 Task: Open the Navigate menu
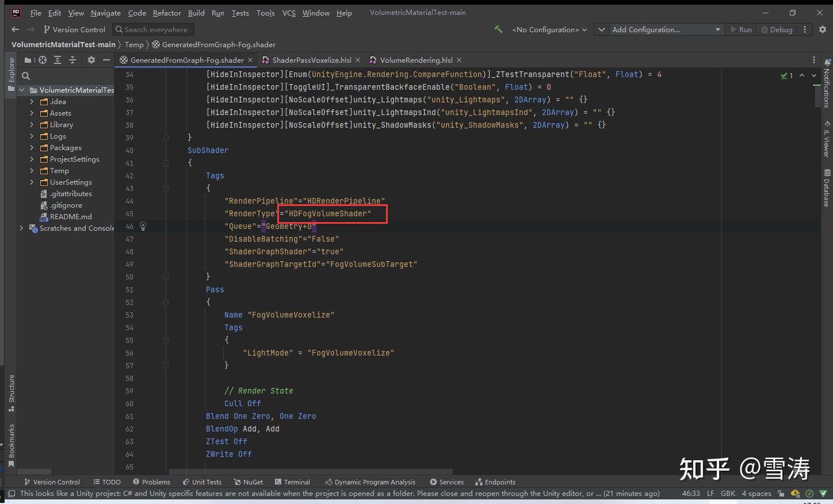click(106, 13)
